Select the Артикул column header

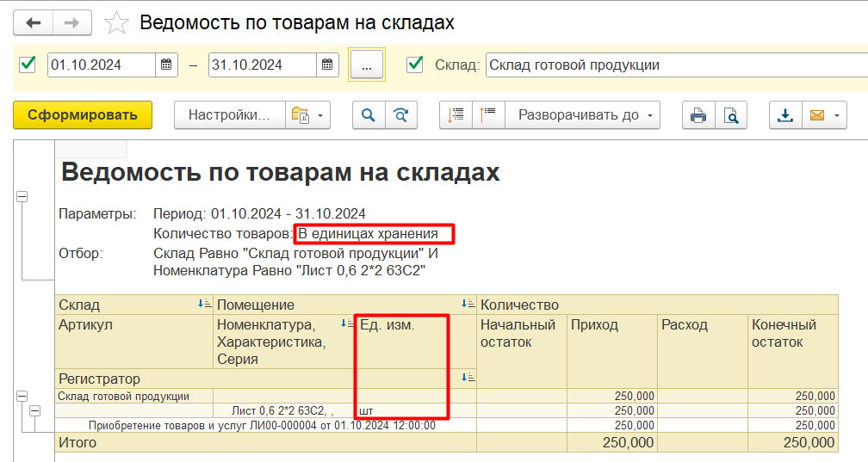(x=134, y=342)
